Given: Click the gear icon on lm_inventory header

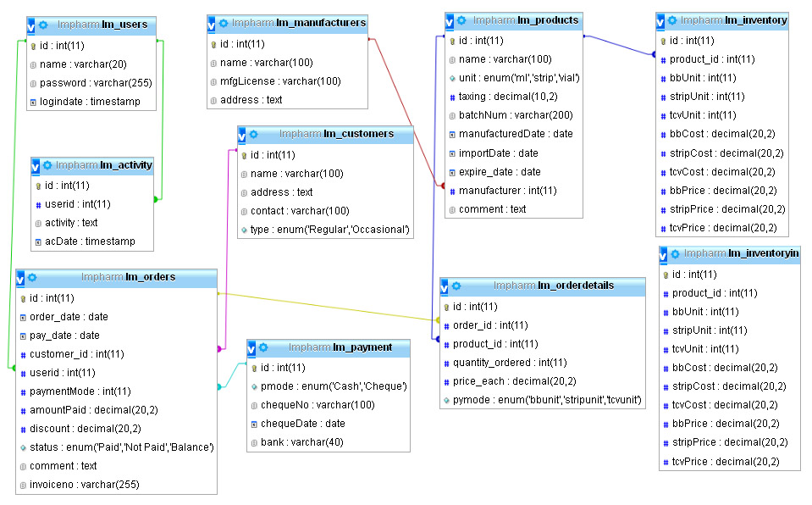Looking at the screenshot, I should coord(673,19).
